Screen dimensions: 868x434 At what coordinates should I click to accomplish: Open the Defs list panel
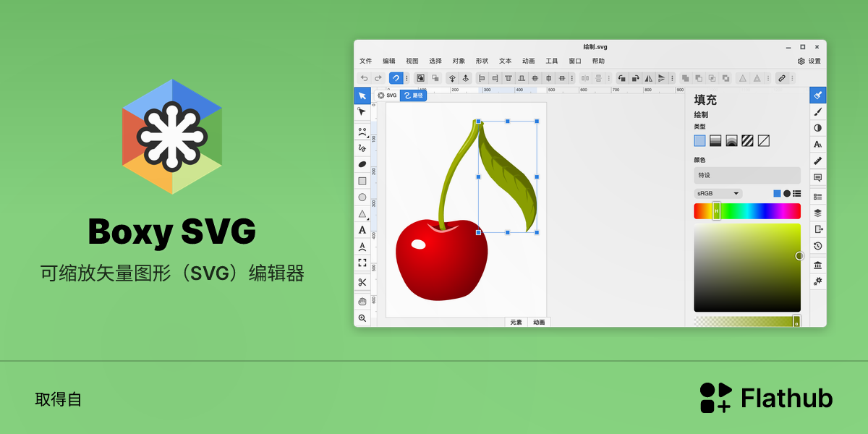[818, 197]
